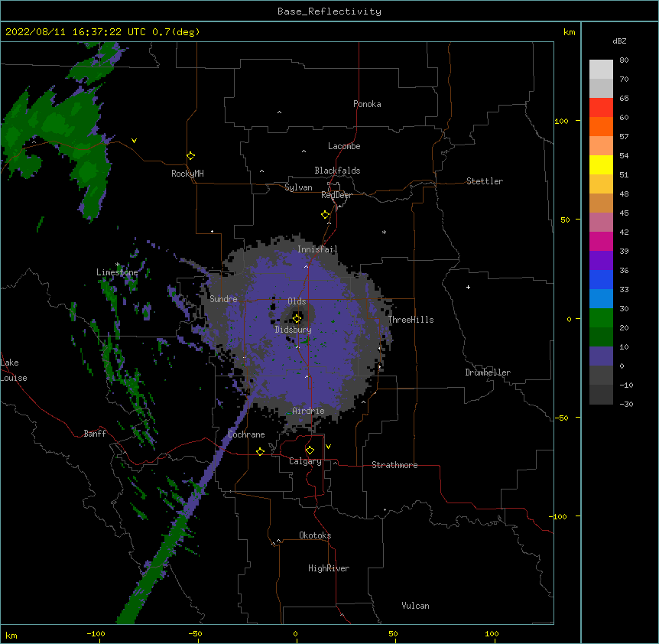This screenshot has height=644, width=659.
Task: Click the white asterisk marker east of Innisfail
Action: [x=384, y=232]
